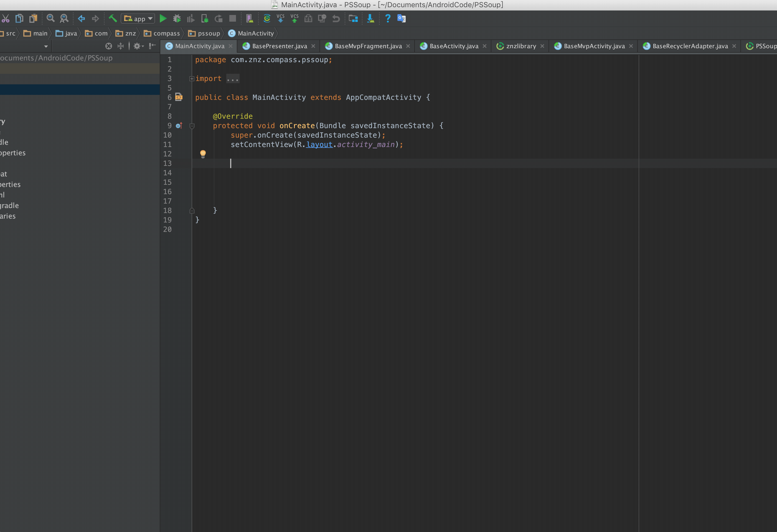Click the layout link in setContentView
The height and width of the screenshot is (532, 777).
[319, 145]
